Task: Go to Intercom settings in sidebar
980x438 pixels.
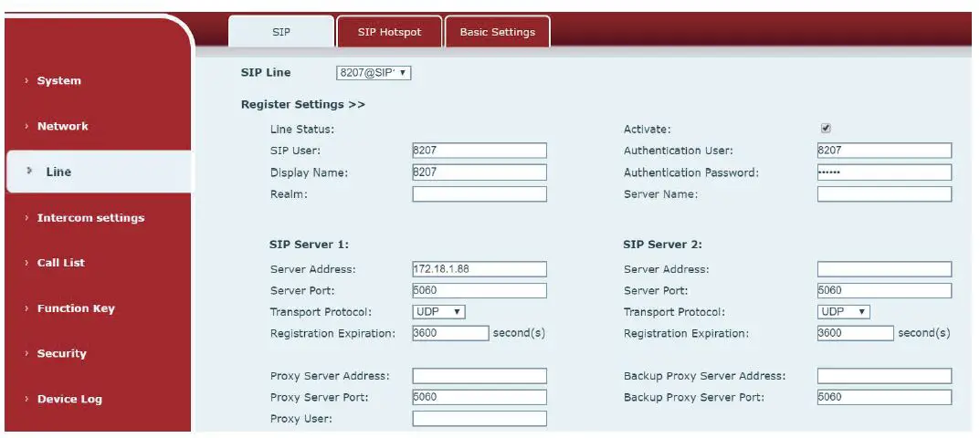Action: (x=90, y=218)
